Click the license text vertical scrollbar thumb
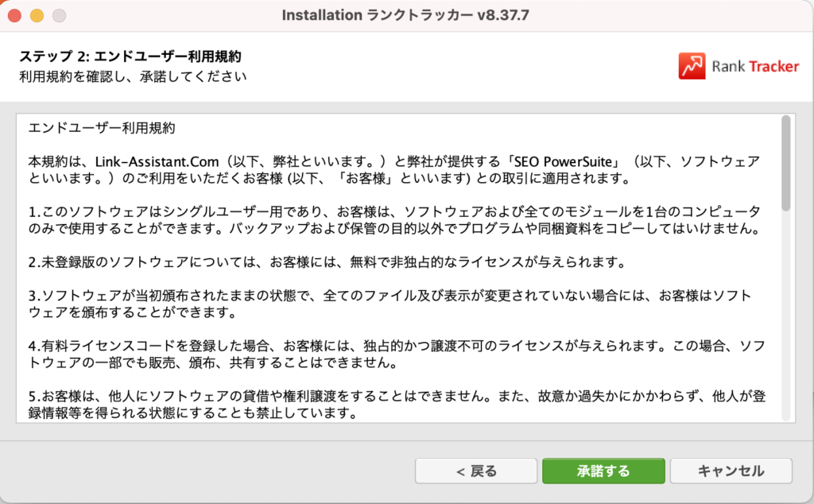The width and height of the screenshot is (814, 504). [x=786, y=163]
